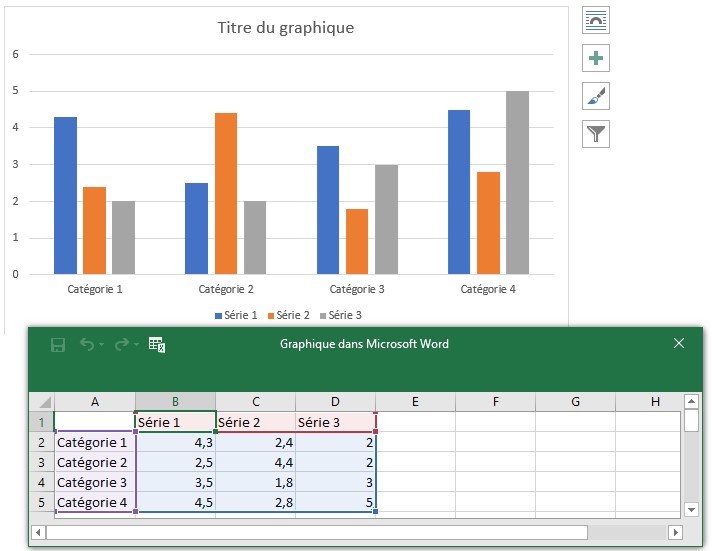
Task: Expand the Redo history dropdown arrow
Action: pyautogui.click(x=137, y=345)
